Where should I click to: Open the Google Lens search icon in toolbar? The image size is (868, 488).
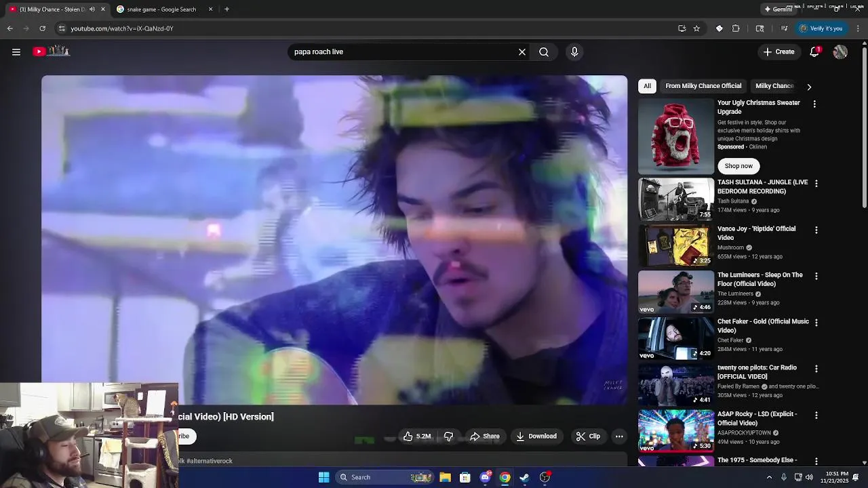click(759, 28)
